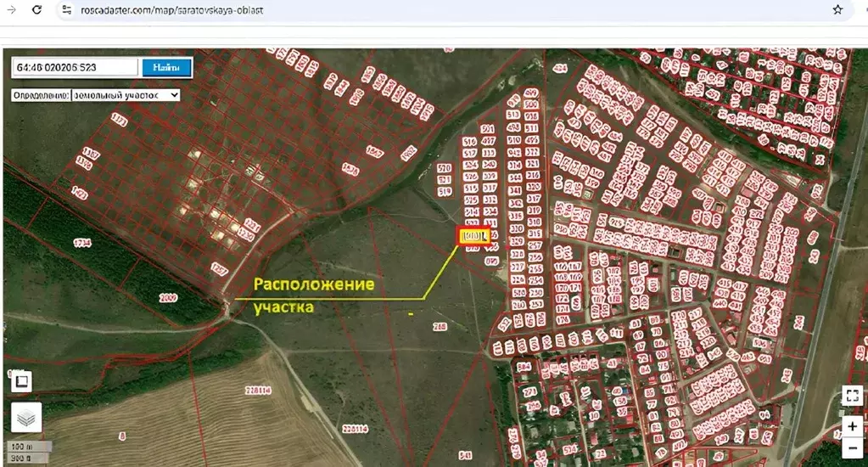Open the map layers stack icon
868x467 pixels.
[x=25, y=418]
